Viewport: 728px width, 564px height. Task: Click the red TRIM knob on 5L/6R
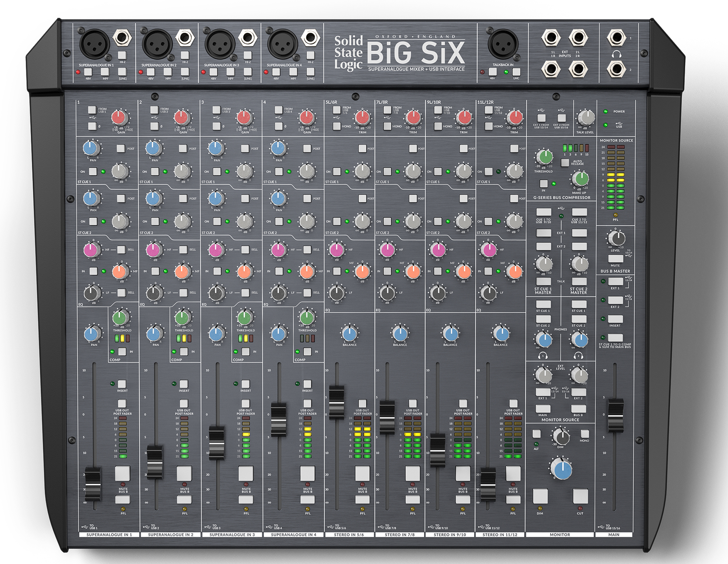pyautogui.click(x=362, y=117)
